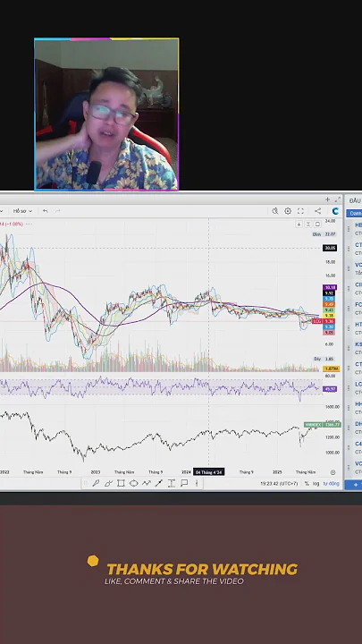Viewport: 362px width, 644px height.
Task: Click the pane reset circular button
Action: [317, 224]
